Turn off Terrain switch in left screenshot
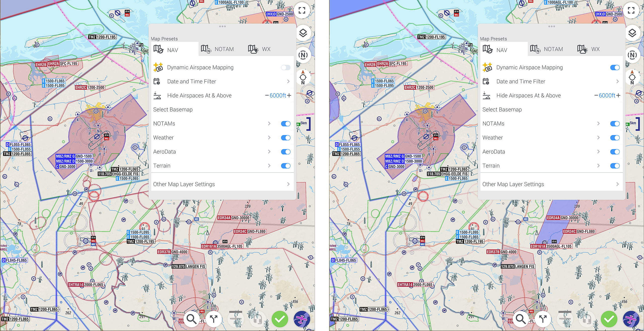 pos(286,166)
